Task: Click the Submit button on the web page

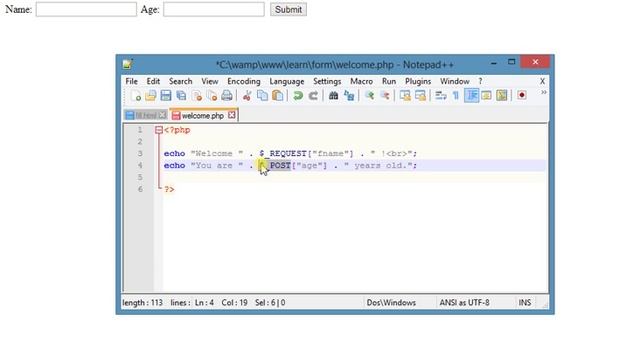Action: coord(288,9)
